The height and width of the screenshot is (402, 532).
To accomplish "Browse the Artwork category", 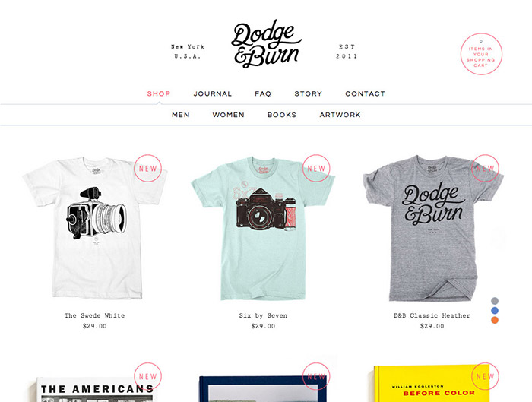I will pyautogui.click(x=340, y=115).
